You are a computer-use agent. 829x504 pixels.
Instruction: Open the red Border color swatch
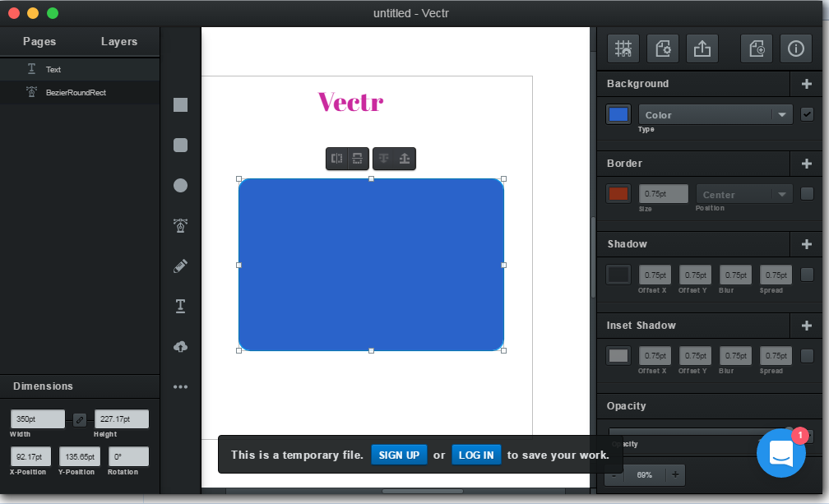click(x=618, y=194)
